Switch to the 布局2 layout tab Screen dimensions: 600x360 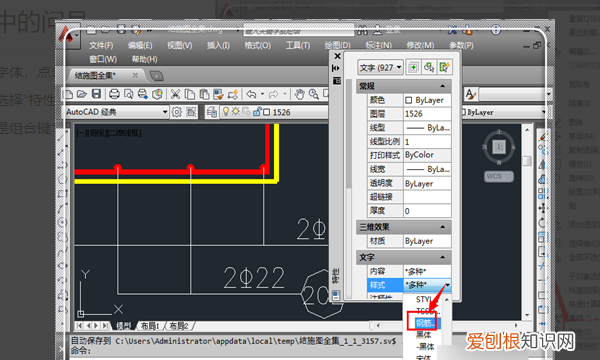click(179, 326)
